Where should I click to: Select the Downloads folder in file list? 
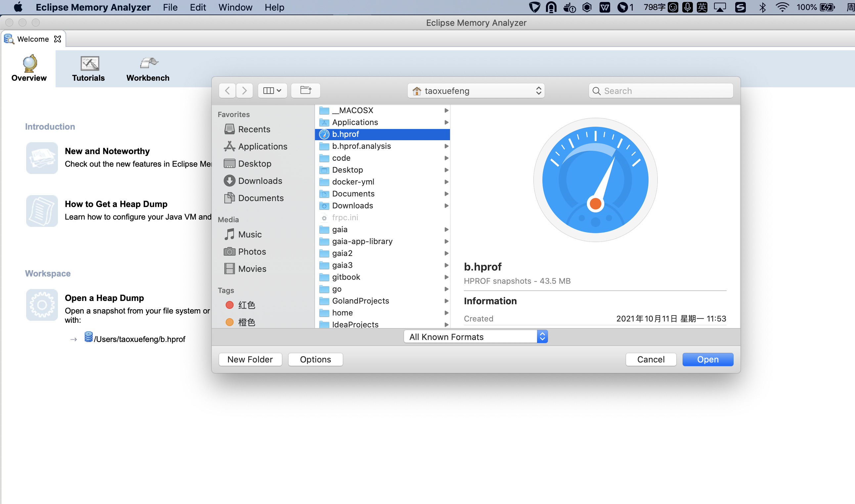click(382, 205)
